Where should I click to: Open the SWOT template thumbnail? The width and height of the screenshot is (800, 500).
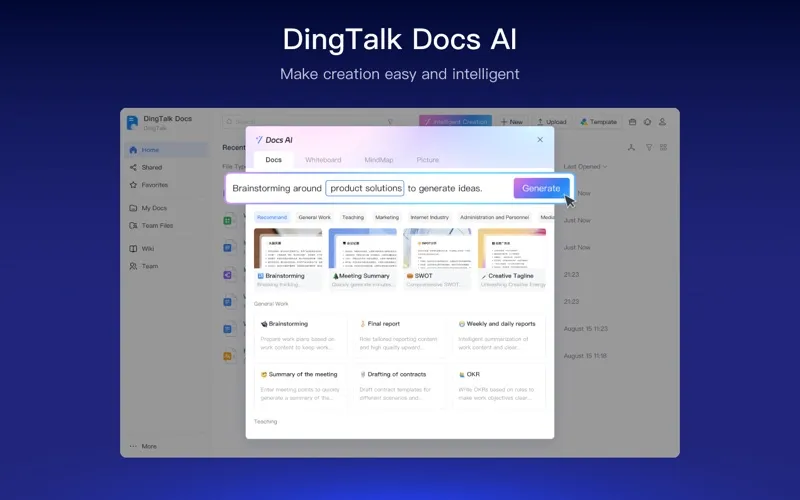point(437,259)
